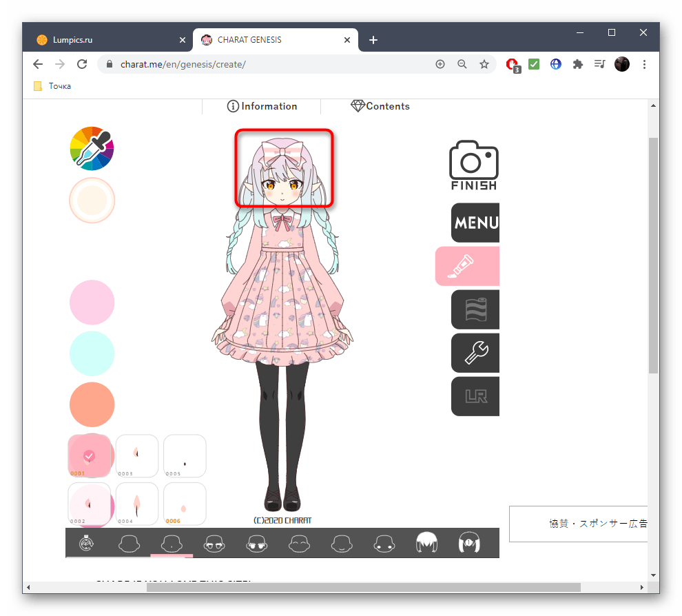Select the salmon orange color swatch
Image resolution: width=682 pixels, height=616 pixels.
pos(92,404)
